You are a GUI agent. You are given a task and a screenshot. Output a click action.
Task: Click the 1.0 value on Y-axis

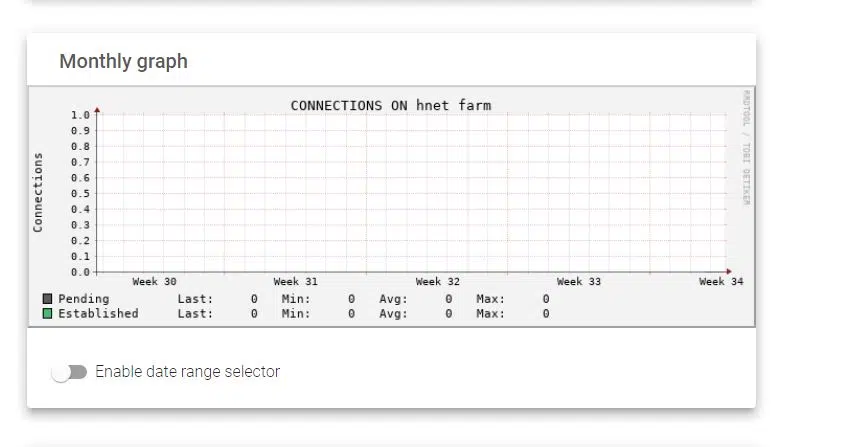pyautogui.click(x=80, y=115)
